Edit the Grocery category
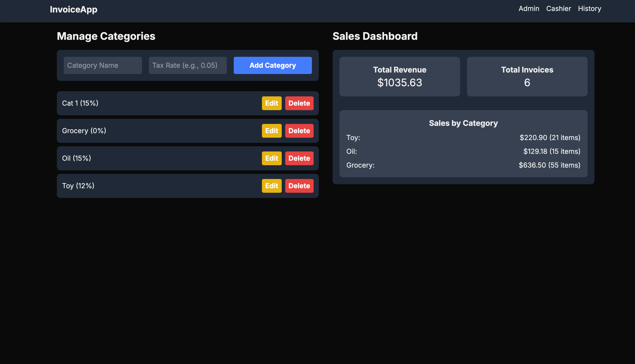 tap(272, 131)
